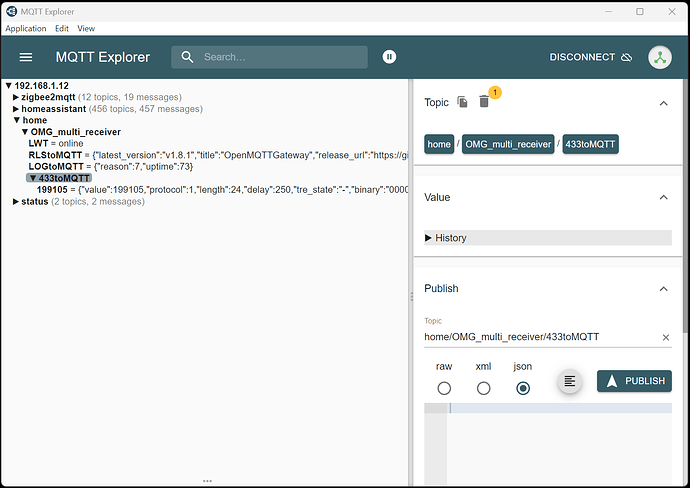Delete retained topic with trash icon
This screenshot has height=488, width=690.
pyautogui.click(x=484, y=102)
